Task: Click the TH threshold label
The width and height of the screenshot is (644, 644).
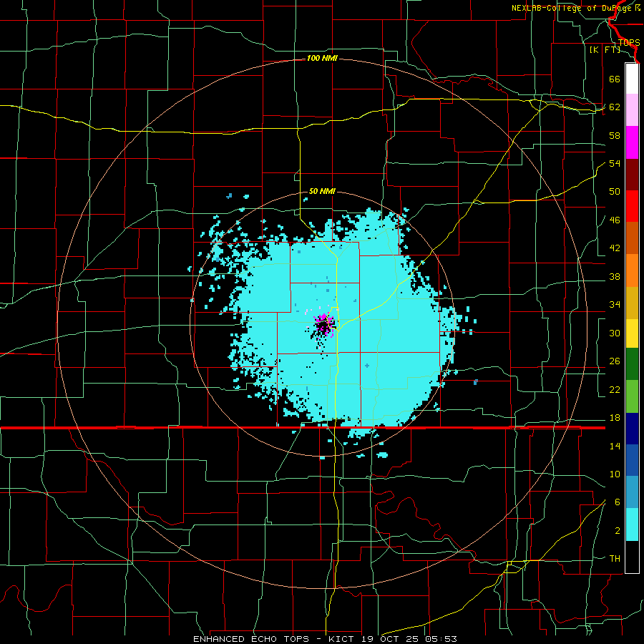Action: [615, 559]
